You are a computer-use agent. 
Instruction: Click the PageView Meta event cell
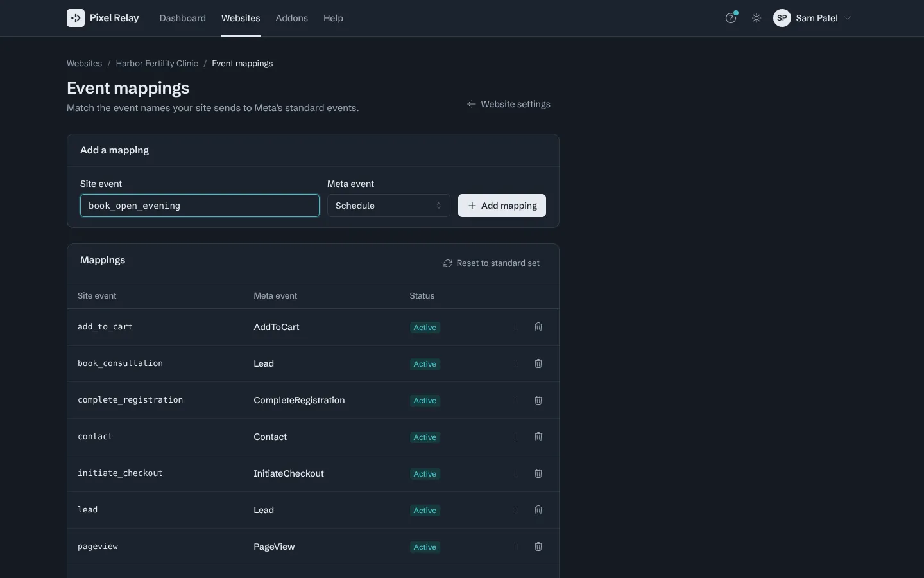274,547
